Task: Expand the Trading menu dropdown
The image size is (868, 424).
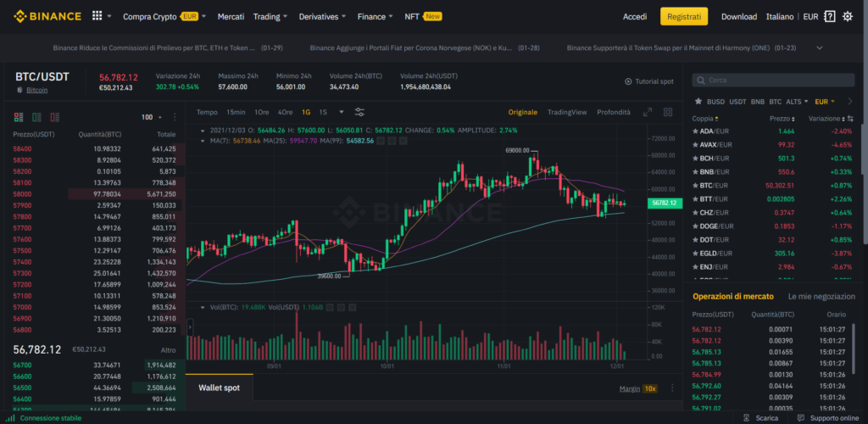Action: (x=270, y=17)
